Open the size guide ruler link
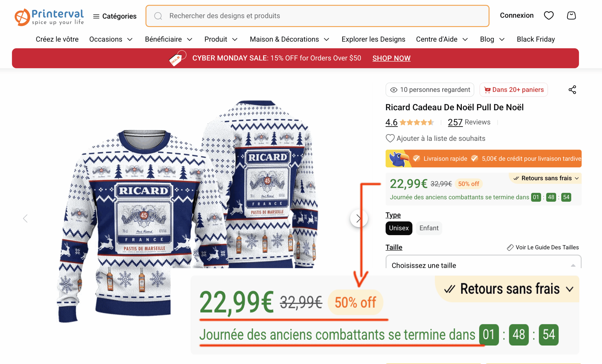Viewport: 602px width, 364px height. [543, 247]
